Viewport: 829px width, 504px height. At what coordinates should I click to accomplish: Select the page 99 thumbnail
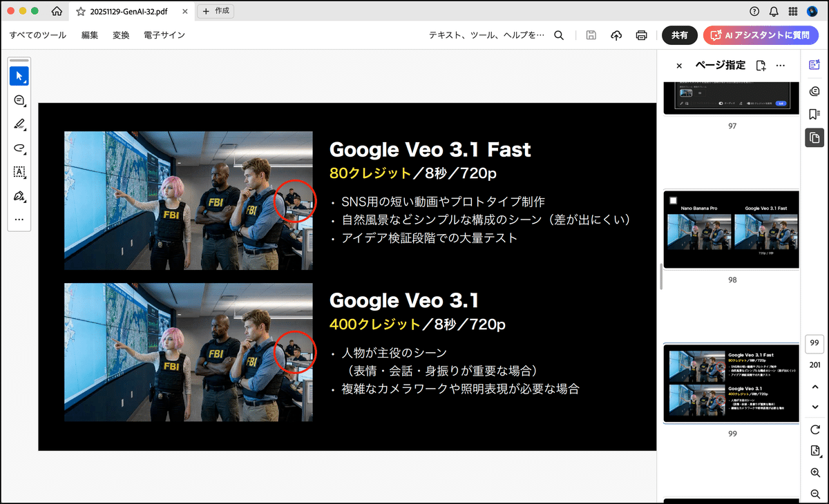point(731,383)
